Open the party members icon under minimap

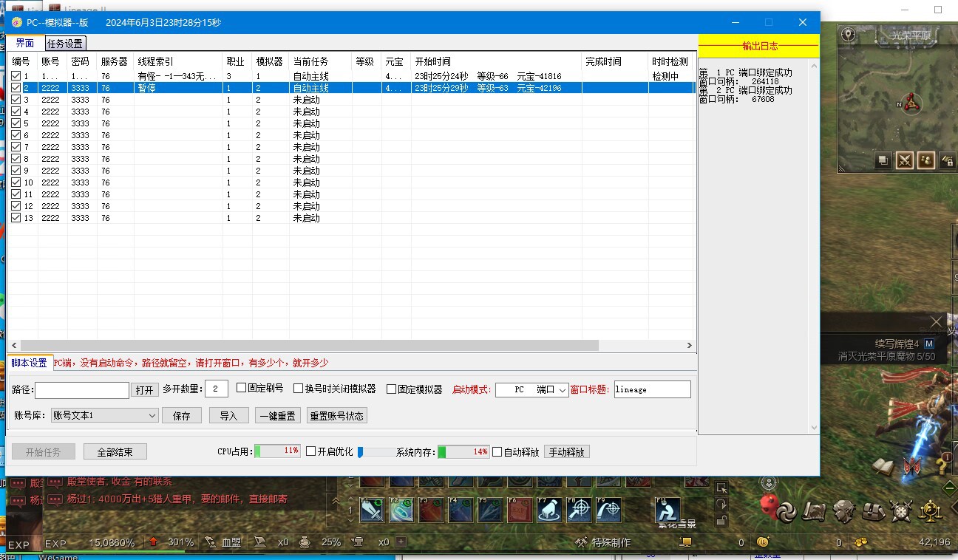(x=925, y=160)
